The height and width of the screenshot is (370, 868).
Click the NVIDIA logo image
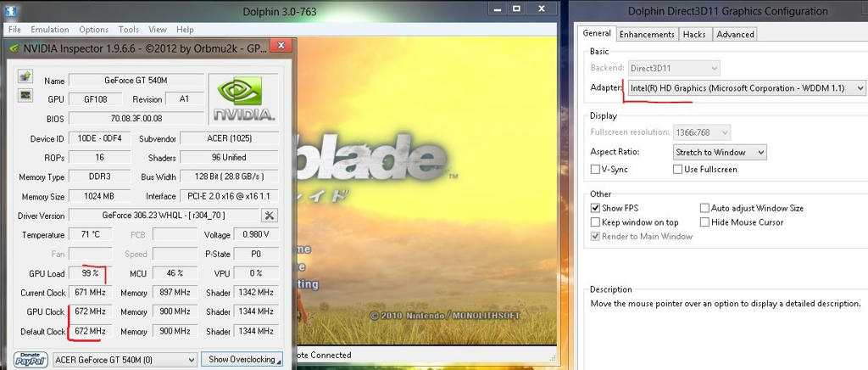coord(243,98)
